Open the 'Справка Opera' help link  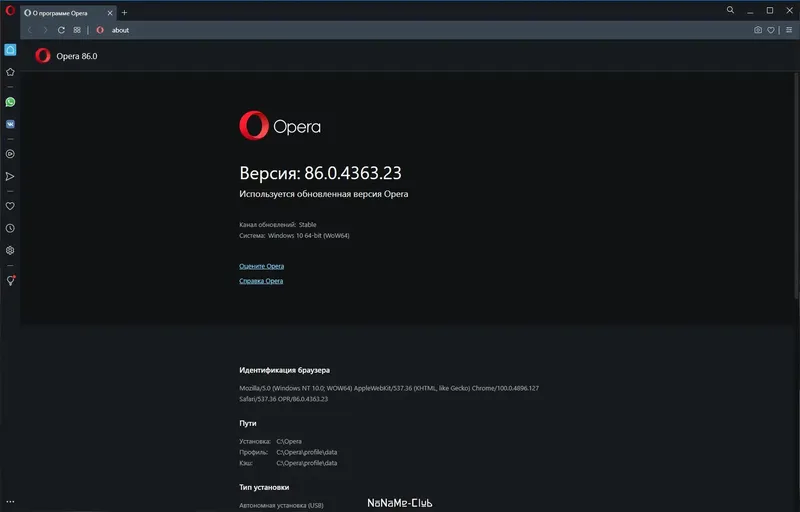[261, 281]
